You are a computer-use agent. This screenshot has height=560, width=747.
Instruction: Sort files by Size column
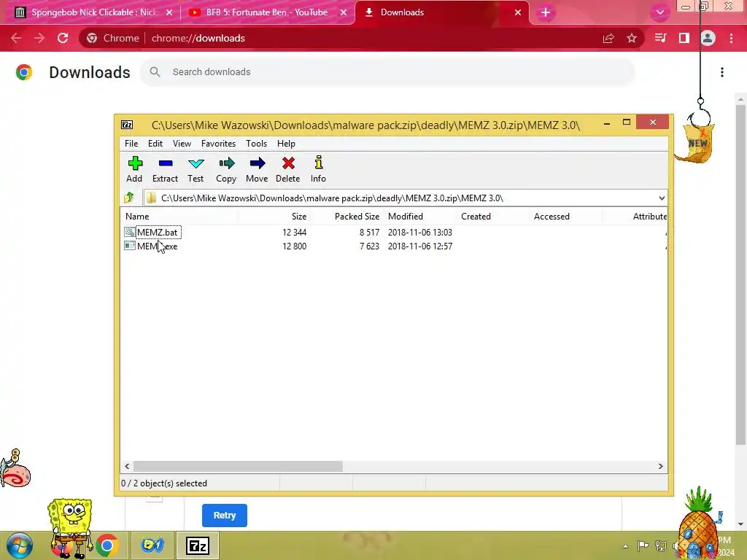pyautogui.click(x=274, y=216)
